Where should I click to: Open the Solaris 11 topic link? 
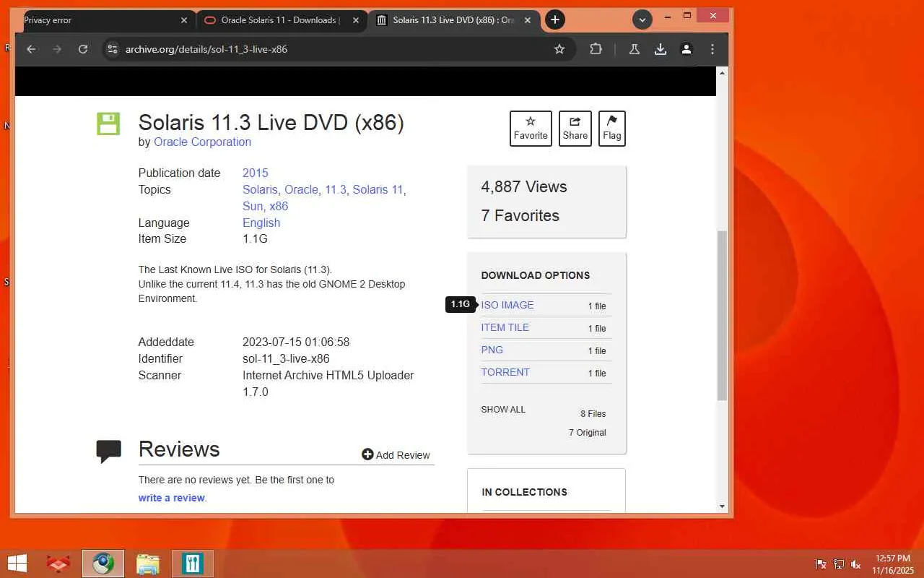pyautogui.click(x=378, y=189)
